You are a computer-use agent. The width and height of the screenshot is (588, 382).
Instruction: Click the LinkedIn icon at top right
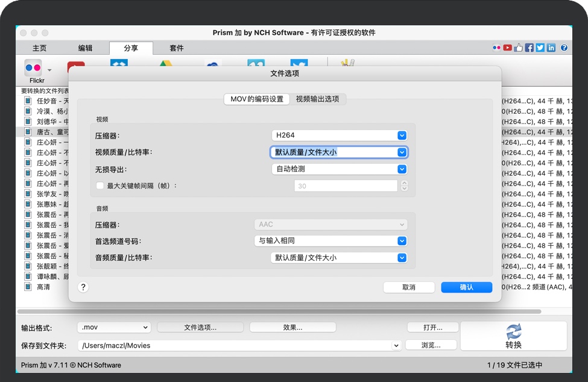[551, 48]
